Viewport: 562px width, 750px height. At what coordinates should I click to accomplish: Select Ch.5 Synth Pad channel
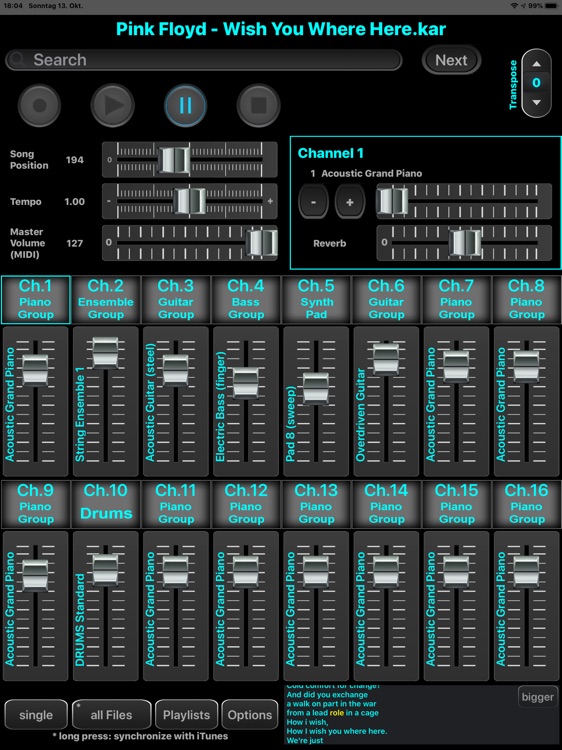316,300
